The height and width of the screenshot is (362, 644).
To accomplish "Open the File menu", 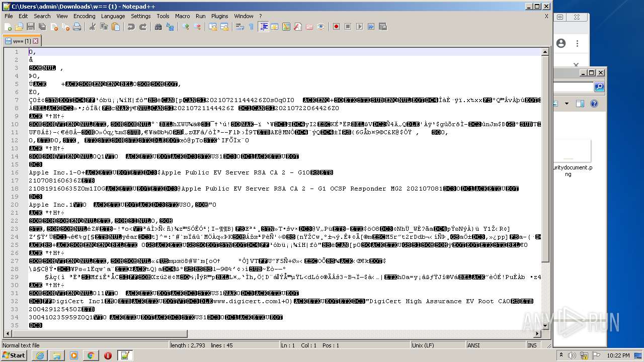I will [x=9, y=16].
